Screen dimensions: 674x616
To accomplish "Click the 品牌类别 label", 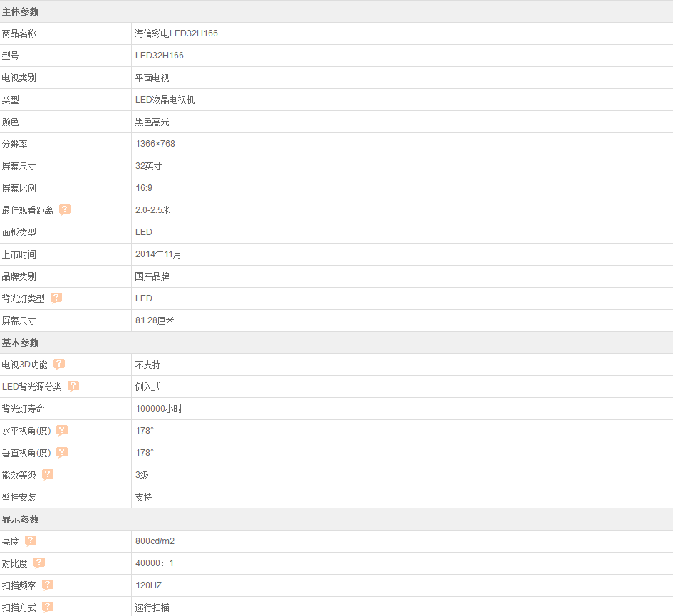I will point(19,276).
